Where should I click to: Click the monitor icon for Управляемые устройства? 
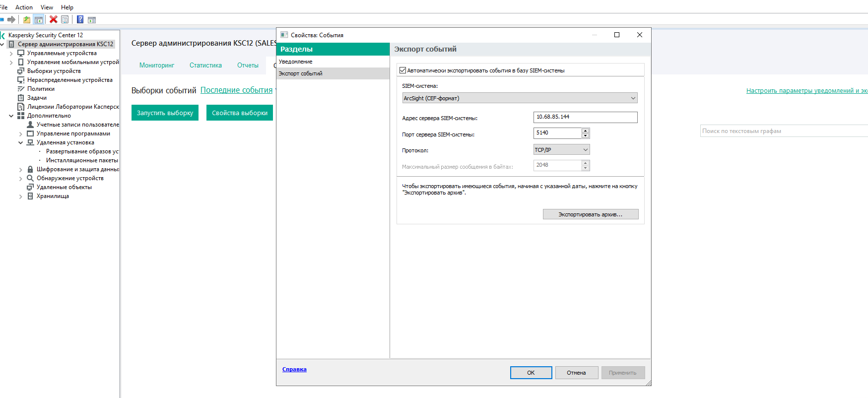click(21, 53)
